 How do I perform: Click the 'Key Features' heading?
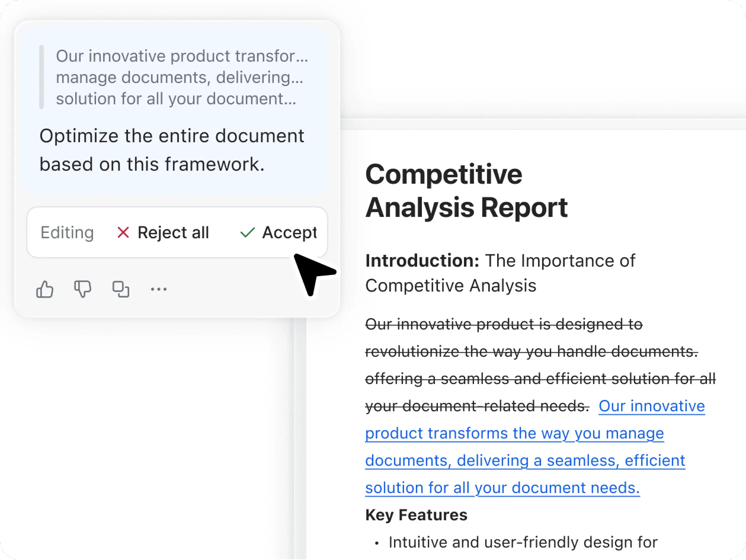[x=416, y=515]
